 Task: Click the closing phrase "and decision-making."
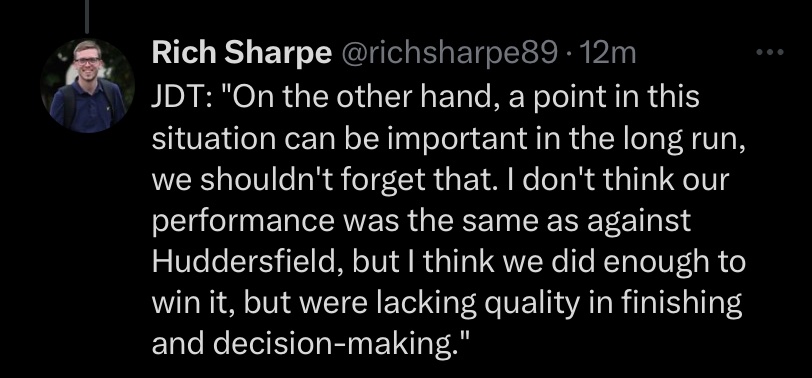pos(311,343)
